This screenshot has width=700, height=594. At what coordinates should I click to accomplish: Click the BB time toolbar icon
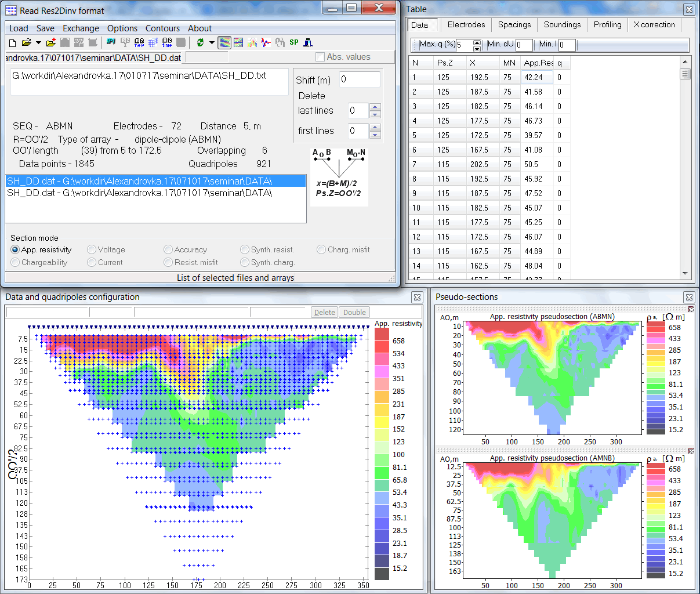(x=166, y=42)
